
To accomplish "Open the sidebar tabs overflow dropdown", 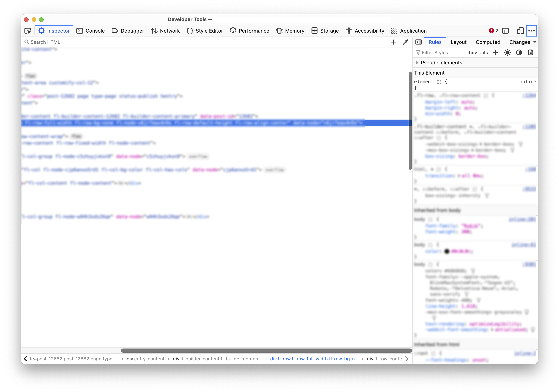I will click(x=535, y=42).
